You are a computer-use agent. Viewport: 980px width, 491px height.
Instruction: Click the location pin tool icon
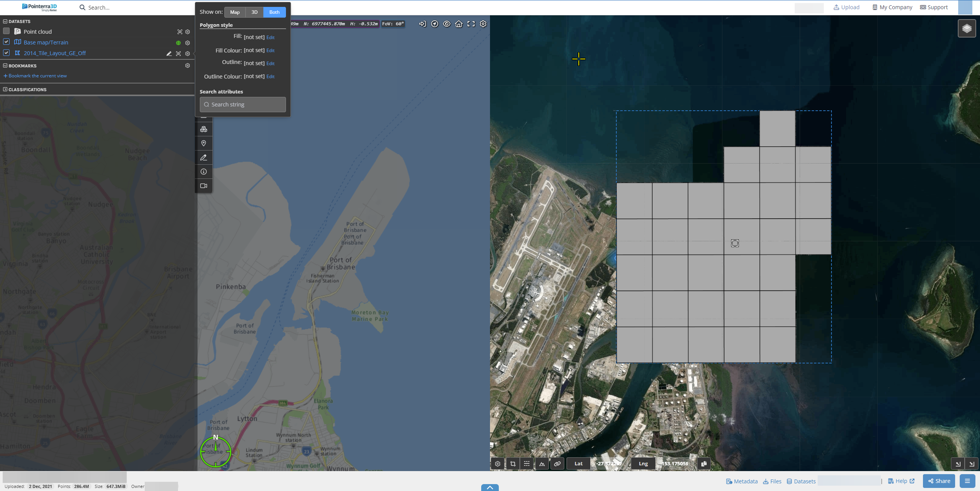click(204, 143)
